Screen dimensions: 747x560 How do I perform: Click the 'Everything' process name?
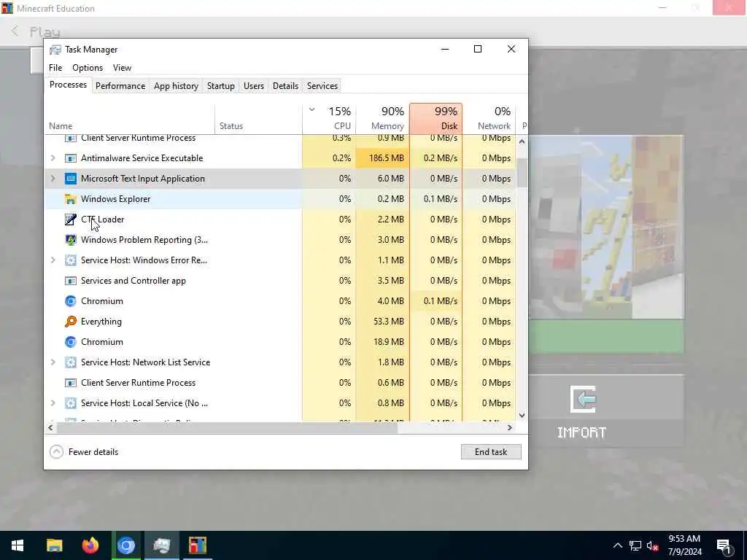(101, 322)
